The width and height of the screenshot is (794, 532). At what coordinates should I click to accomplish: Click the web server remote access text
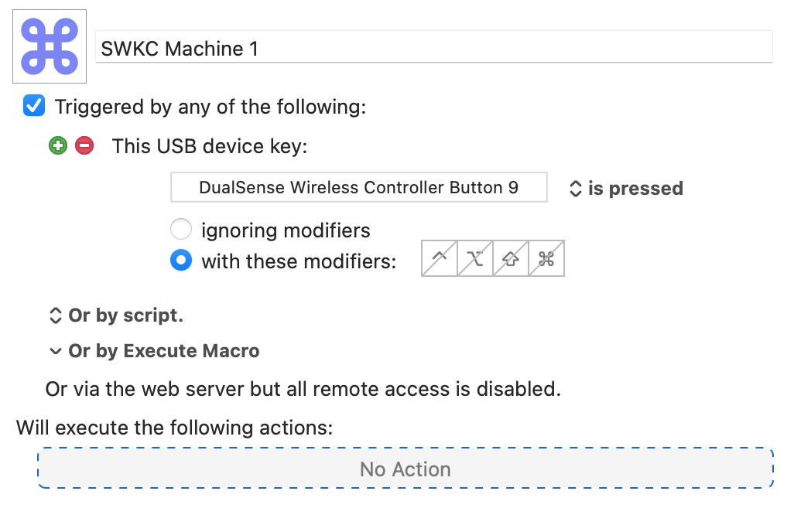(303, 389)
